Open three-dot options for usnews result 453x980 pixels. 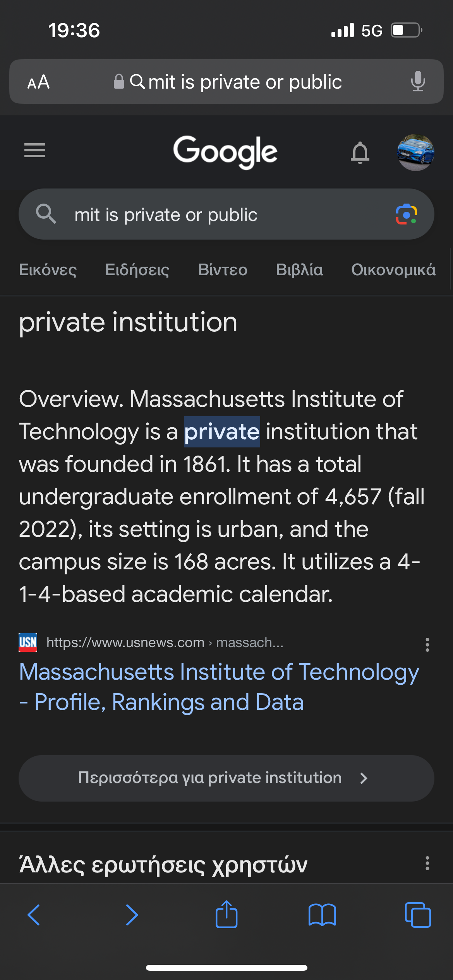(427, 644)
